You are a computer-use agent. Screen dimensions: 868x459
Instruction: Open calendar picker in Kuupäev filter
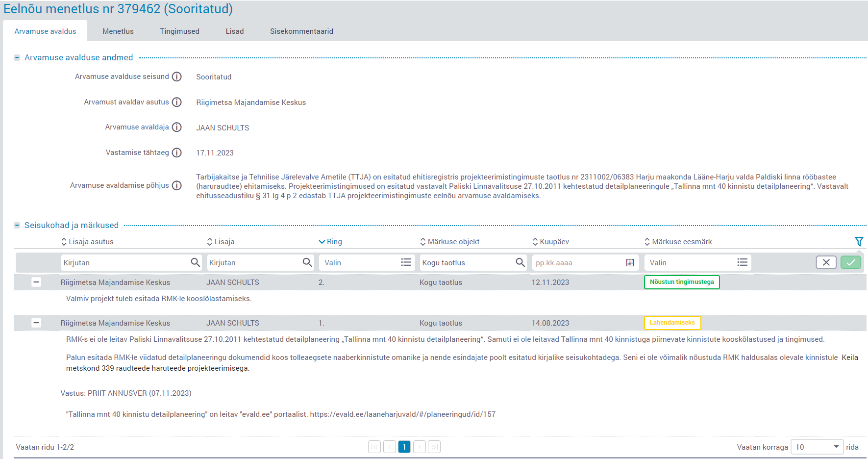pos(630,262)
